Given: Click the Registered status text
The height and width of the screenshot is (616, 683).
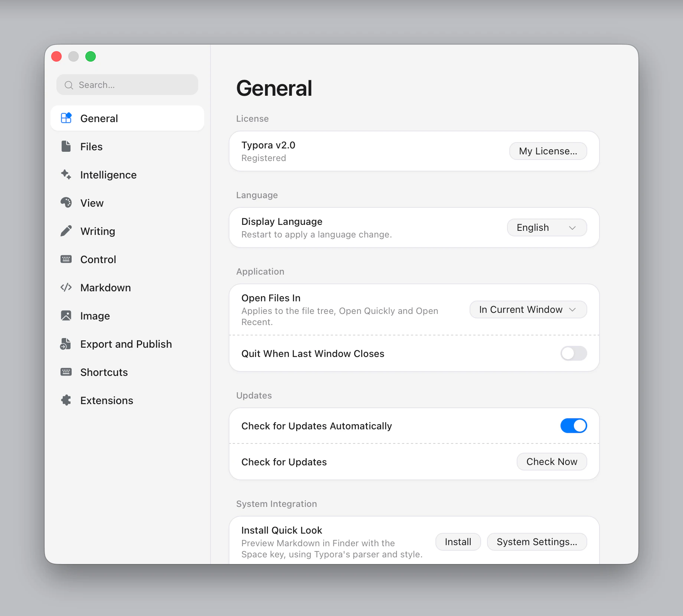Looking at the screenshot, I should [x=264, y=158].
